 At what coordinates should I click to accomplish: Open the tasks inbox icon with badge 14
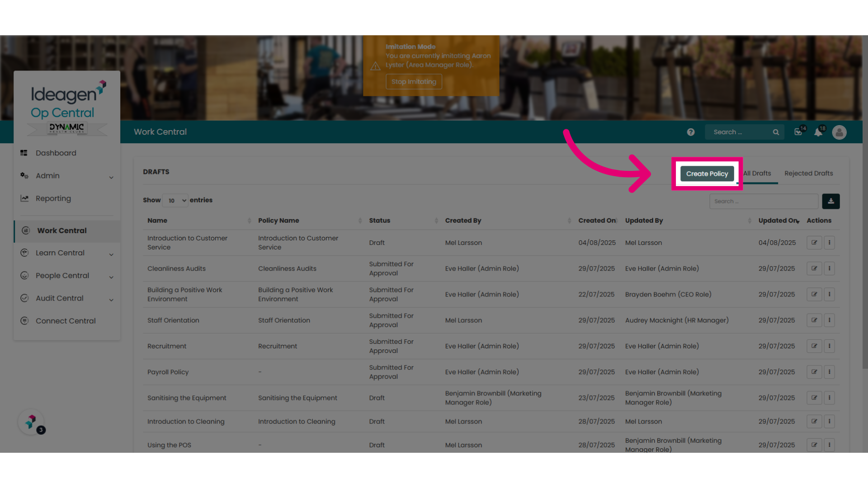(x=798, y=132)
